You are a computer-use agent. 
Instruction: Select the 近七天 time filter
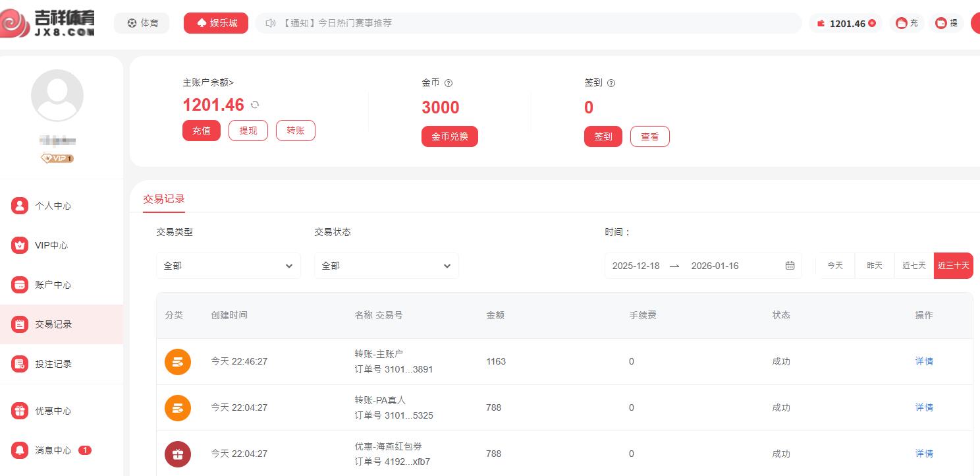coord(914,266)
